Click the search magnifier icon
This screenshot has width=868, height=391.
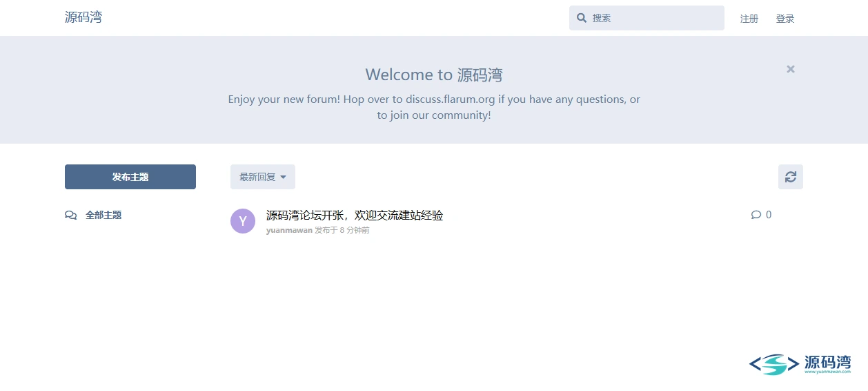tap(582, 18)
